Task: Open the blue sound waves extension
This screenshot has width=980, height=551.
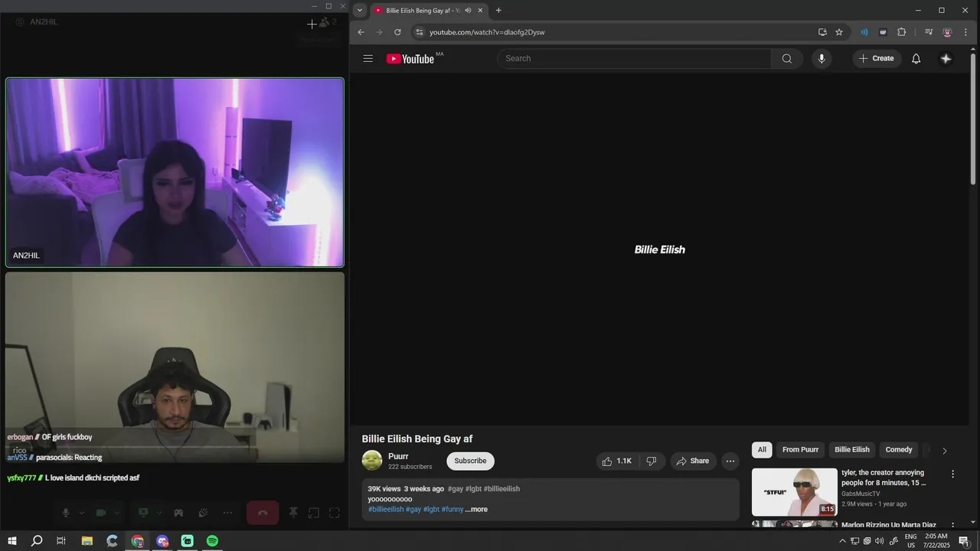Action: click(864, 32)
